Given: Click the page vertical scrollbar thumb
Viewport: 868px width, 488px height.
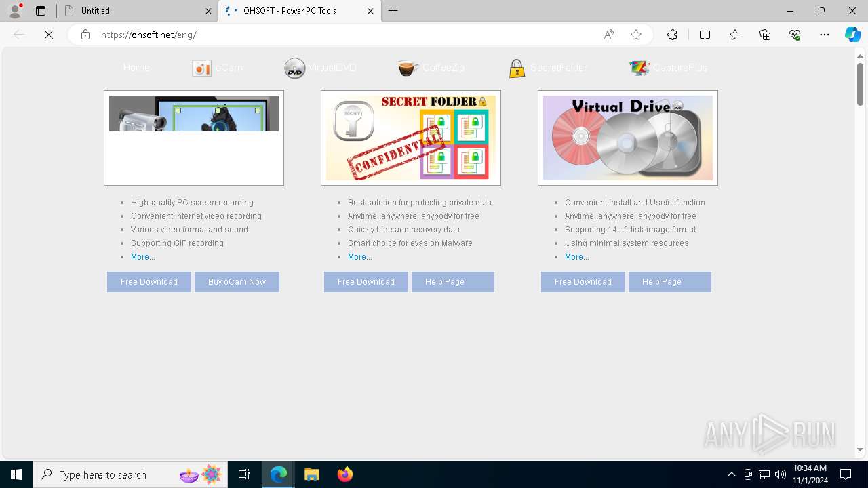Looking at the screenshot, I should click(860, 85).
